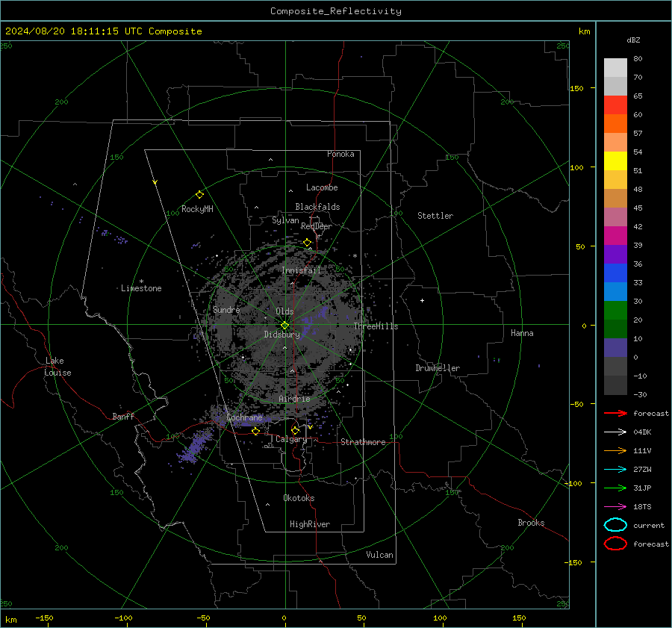Click the Composite_Reflectivity title
The image size is (672, 628).
336,11
